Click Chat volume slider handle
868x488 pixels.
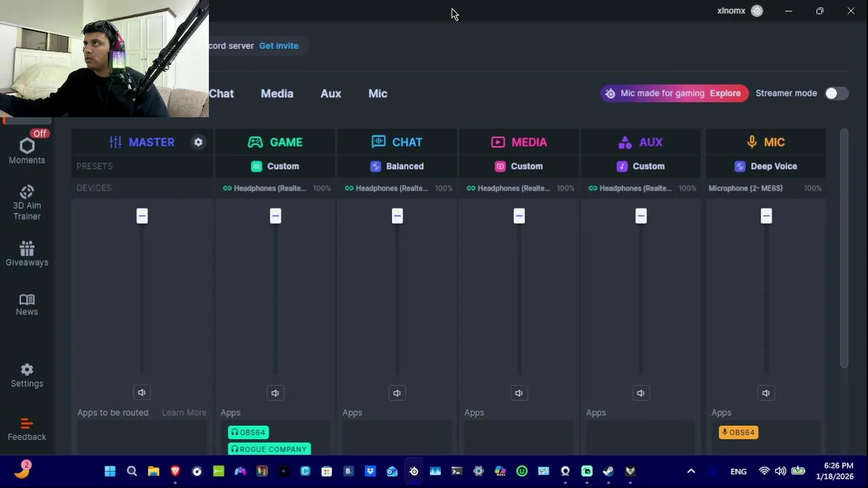[x=397, y=216]
